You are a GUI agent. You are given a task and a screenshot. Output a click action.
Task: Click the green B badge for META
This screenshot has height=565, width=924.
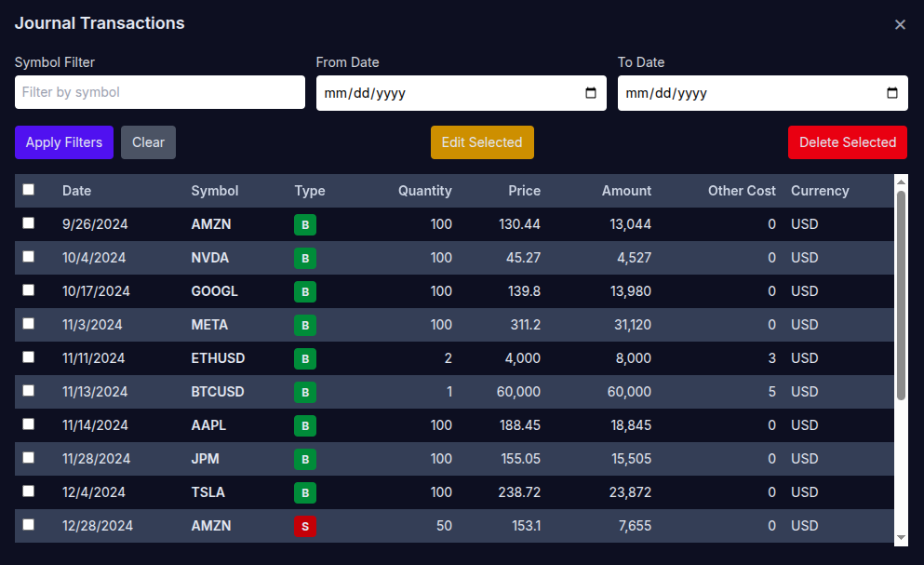point(304,325)
